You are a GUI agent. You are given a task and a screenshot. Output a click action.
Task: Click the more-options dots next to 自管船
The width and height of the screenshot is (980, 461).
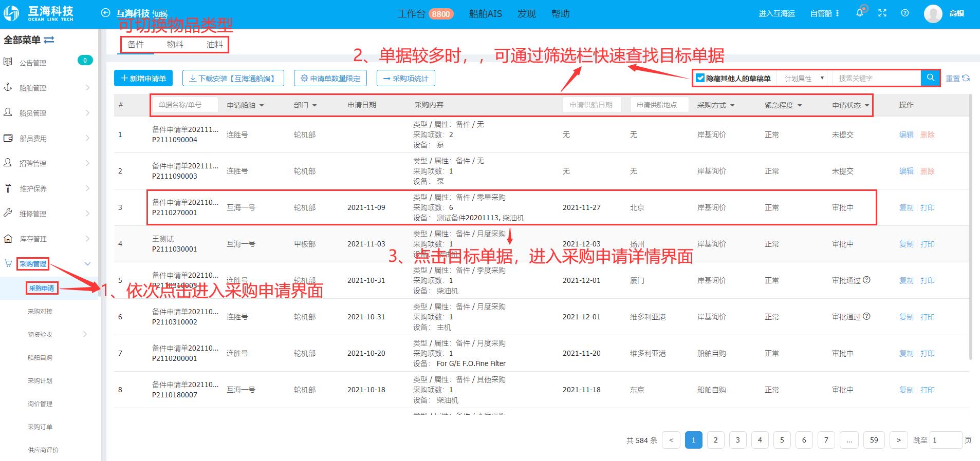pyautogui.click(x=837, y=13)
